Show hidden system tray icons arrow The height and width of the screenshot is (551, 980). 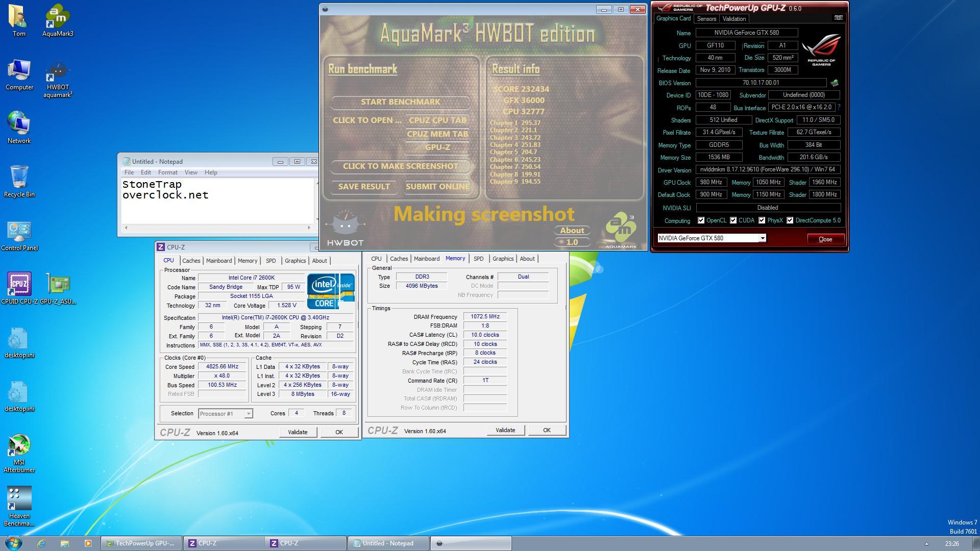click(926, 544)
